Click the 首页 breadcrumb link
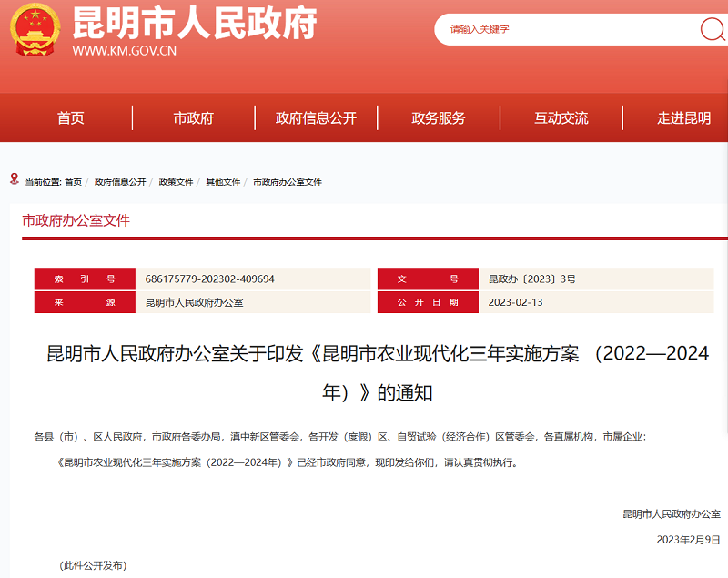This screenshot has height=578, width=728. click(x=73, y=182)
